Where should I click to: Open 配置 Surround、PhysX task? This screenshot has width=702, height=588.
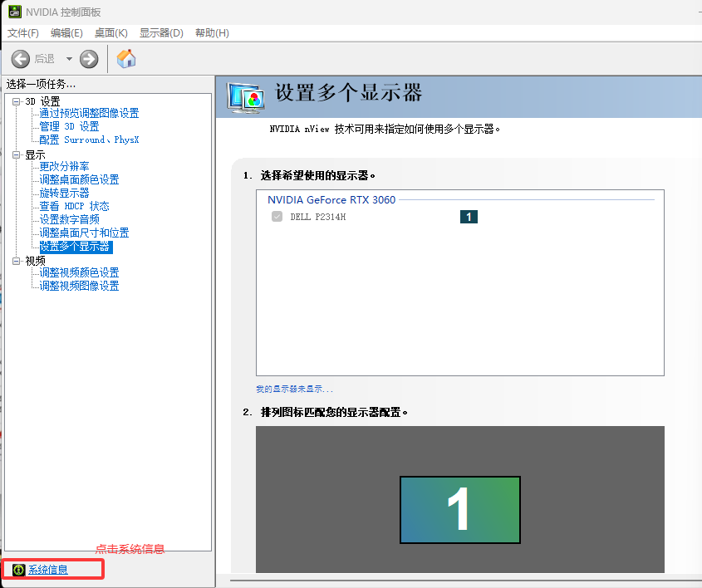click(x=89, y=140)
